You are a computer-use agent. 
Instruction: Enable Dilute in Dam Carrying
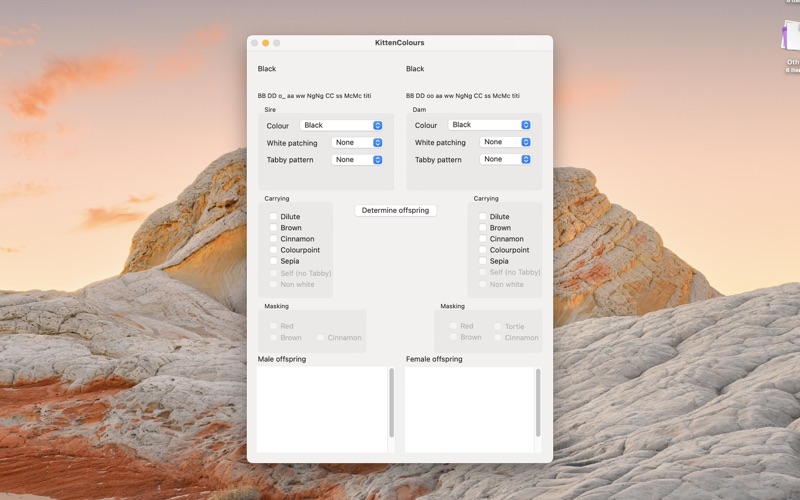pos(483,216)
